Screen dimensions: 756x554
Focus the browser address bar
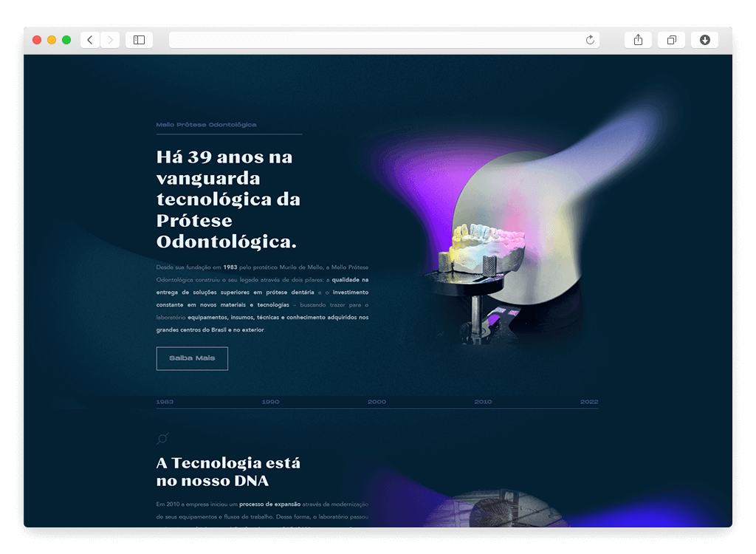click(x=377, y=40)
